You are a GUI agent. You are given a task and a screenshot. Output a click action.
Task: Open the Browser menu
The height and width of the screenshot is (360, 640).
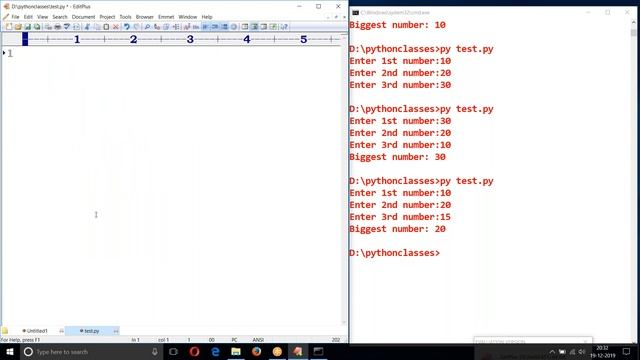tap(144, 17)
